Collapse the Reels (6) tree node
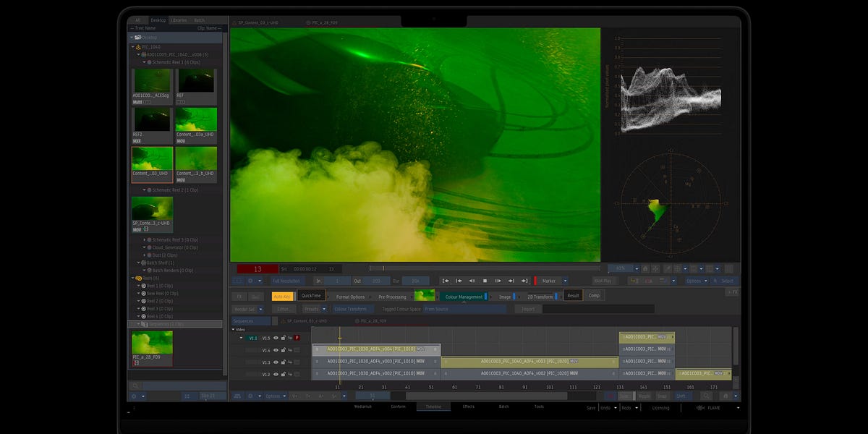 [132, 278]
